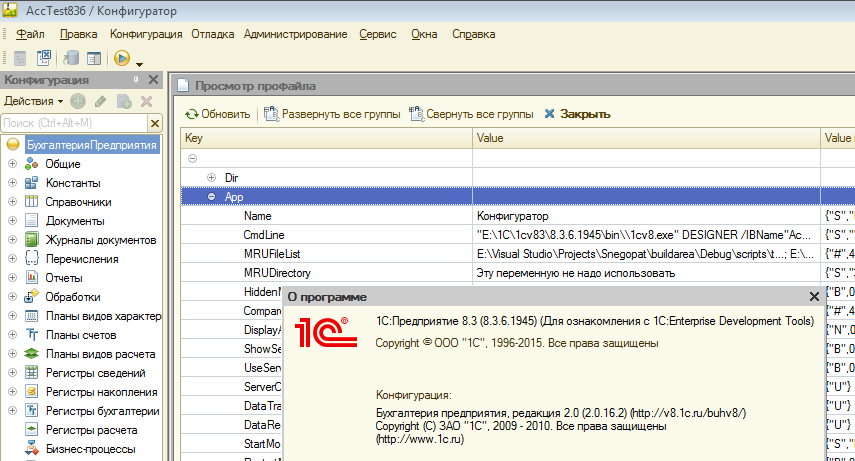Click the configuration window table icon in toolbar

point(94,58)
